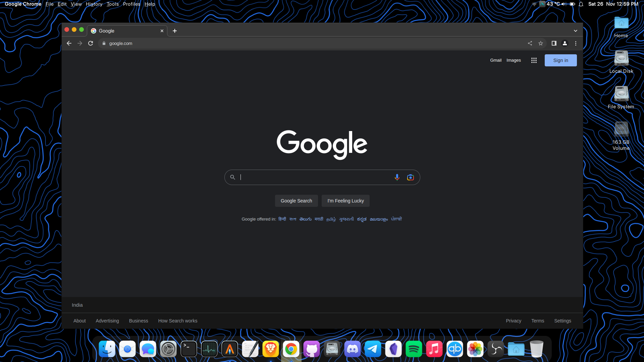Click the voice search microphone icon
Viewport: 644px width, 362px height.
point(397,177)
